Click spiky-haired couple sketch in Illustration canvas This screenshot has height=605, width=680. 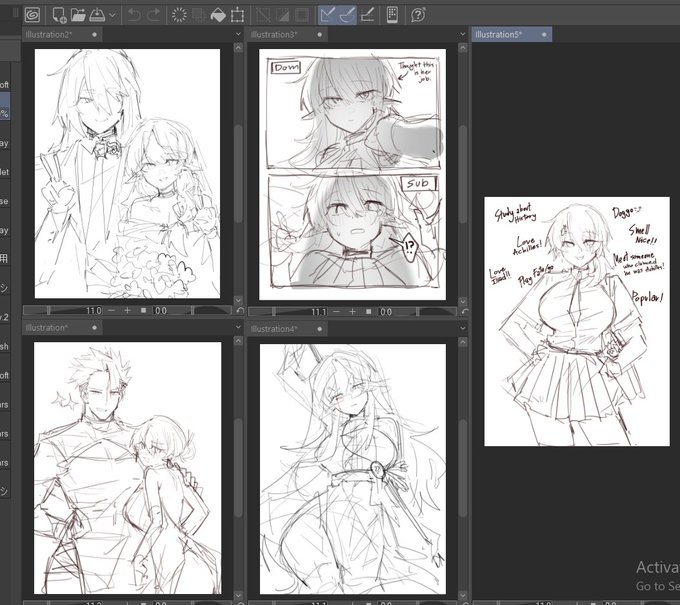(x=128, y=468)
